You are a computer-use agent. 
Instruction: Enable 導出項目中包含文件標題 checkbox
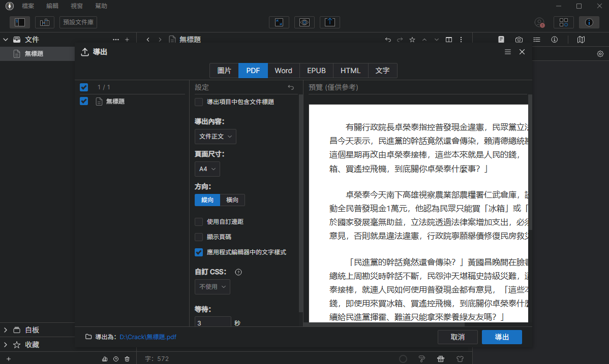199,102
